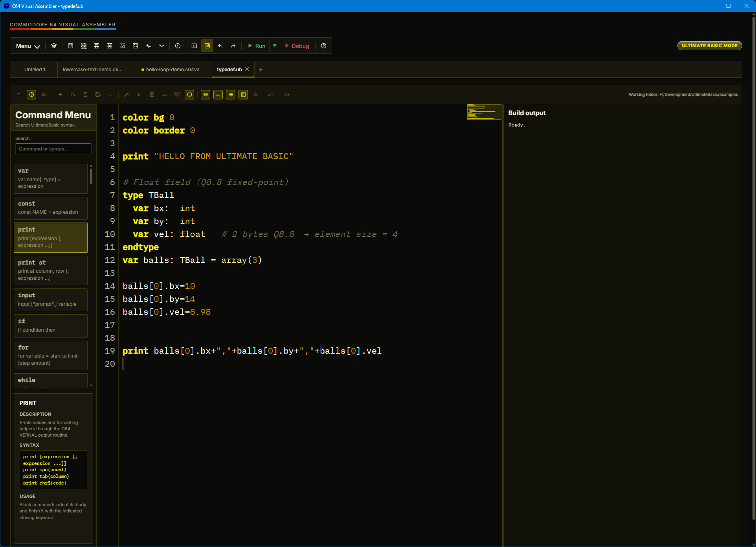756x547 pixels.
Task: Open the folder icon in the editor toolbar
Action: coord(19,95)
